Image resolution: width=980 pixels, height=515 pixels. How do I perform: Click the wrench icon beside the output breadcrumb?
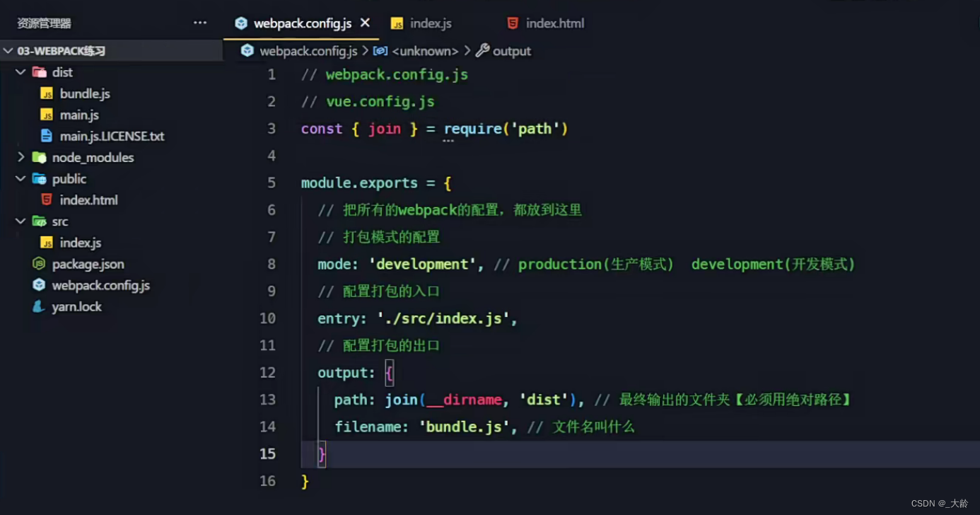coord(482,50)
